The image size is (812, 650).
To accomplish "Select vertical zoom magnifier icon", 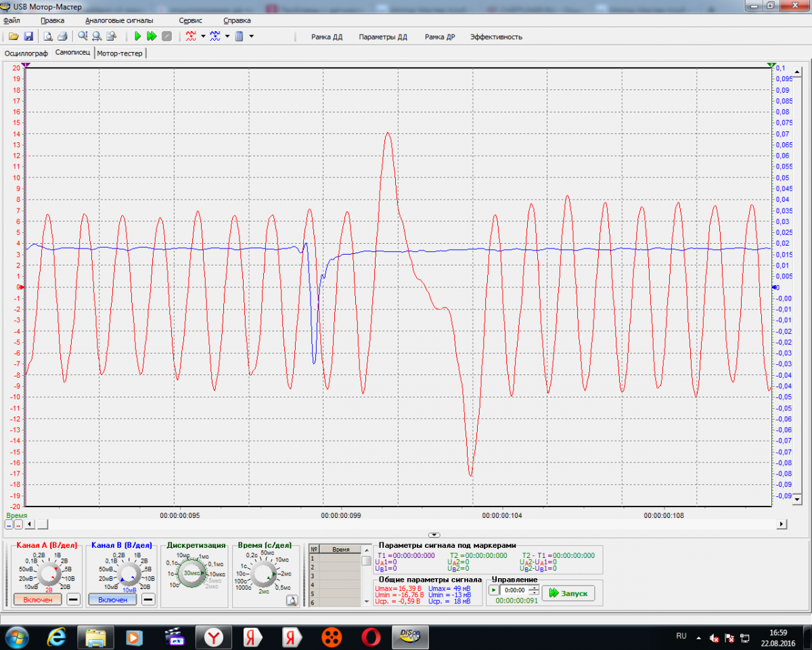I will (83, 37).
